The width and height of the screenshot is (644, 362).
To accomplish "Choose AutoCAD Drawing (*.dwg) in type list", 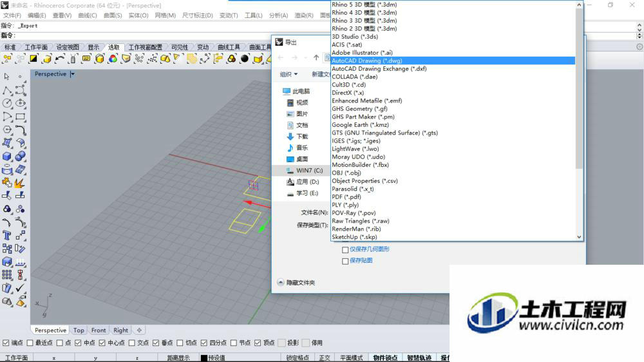I will coord(453,61).
